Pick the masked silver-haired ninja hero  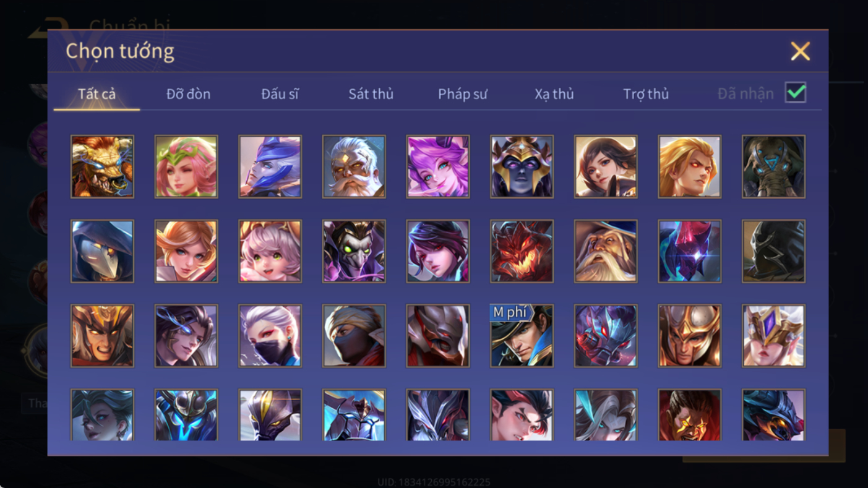coord(270,336)
